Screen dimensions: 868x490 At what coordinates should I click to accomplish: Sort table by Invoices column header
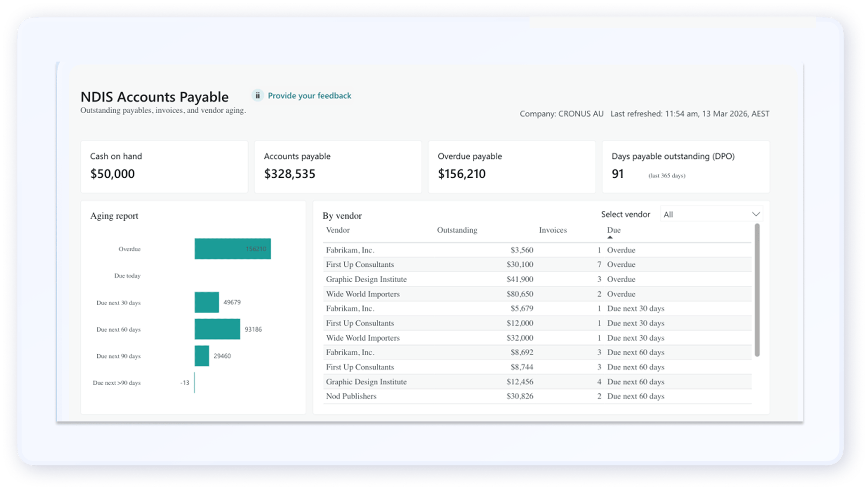552,230
